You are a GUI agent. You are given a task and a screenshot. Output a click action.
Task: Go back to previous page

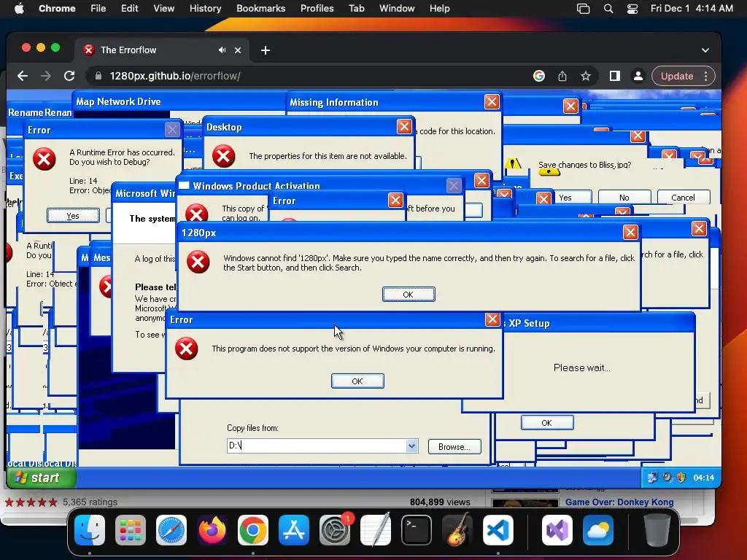pos(23,76)
